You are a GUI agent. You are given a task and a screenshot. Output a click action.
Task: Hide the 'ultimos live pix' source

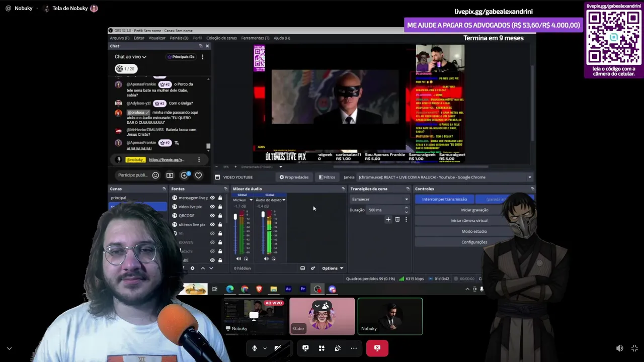tap(212, 224)
